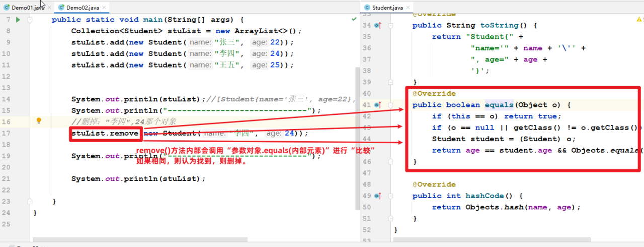Click line number 12 in Demo02 gutter

tap(7, 76)
